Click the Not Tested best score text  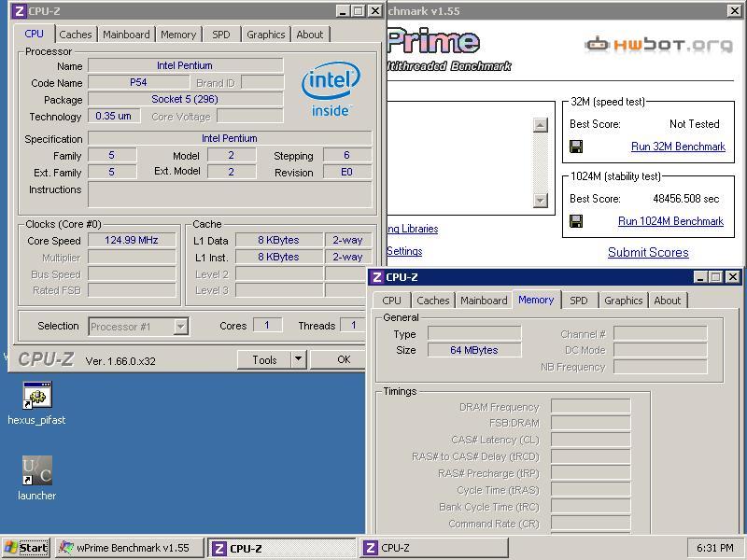click(694, 124)
